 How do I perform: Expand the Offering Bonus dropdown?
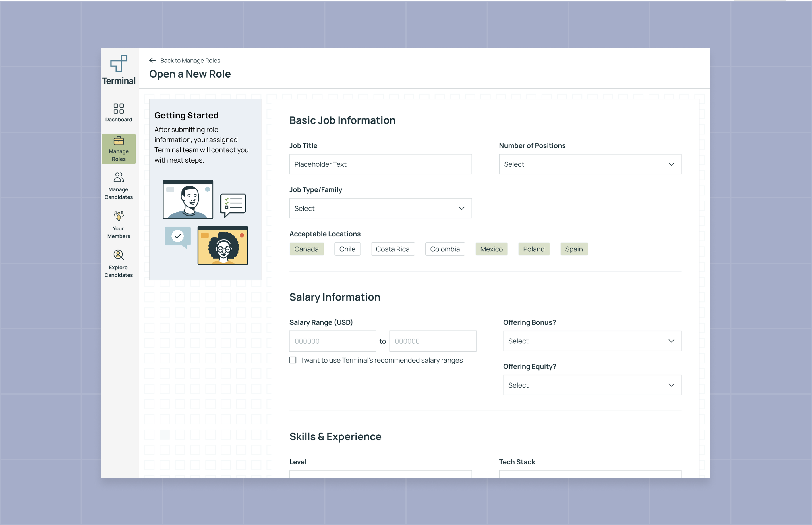592,341
